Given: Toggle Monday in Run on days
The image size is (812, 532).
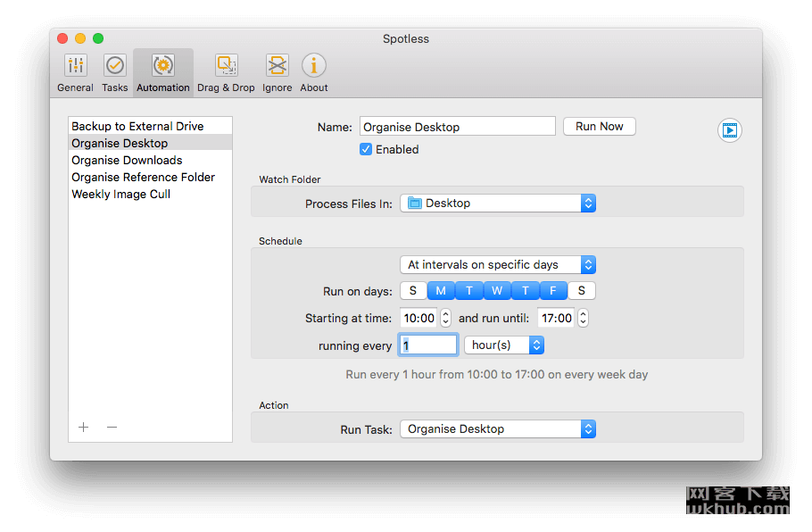Looking at the screenshot, I should [441, 291].
